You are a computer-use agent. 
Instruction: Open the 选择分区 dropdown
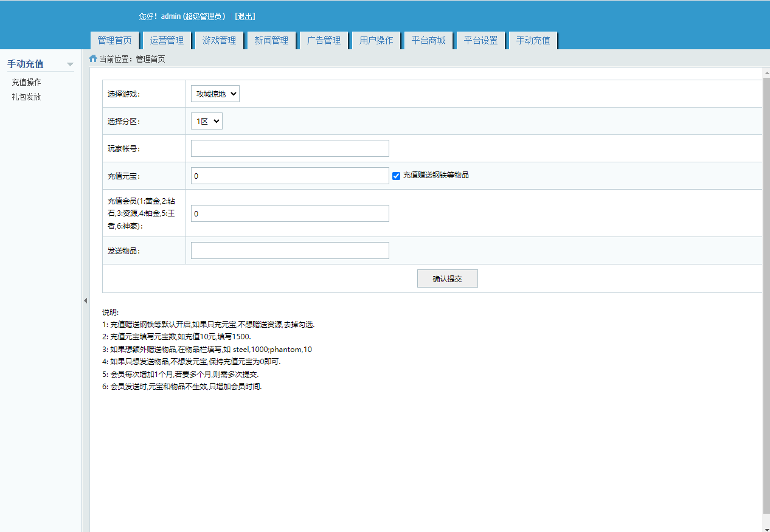coord(207,122)
